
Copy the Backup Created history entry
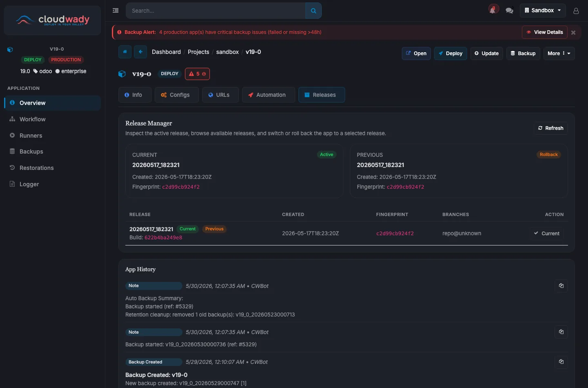click(x=561, y=362)
